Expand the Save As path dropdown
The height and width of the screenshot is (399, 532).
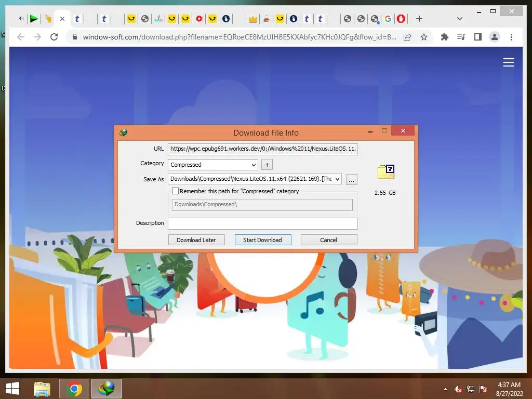337,179
